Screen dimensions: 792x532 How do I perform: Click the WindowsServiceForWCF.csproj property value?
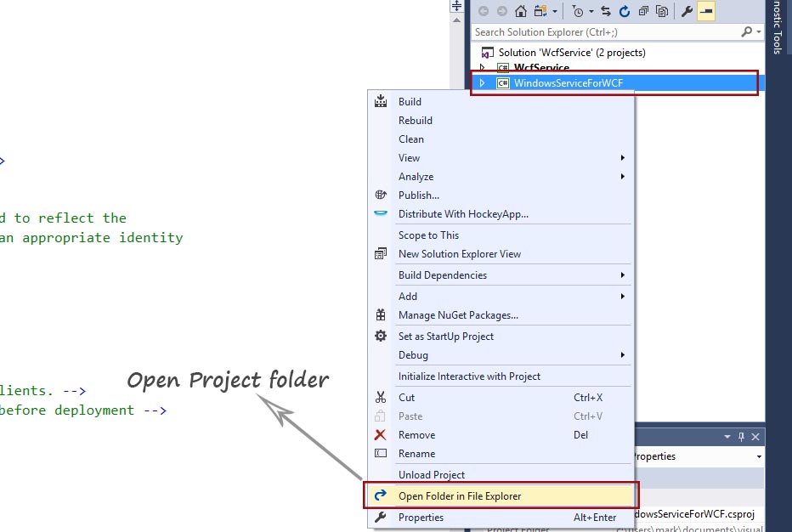[x=695, y=514]
